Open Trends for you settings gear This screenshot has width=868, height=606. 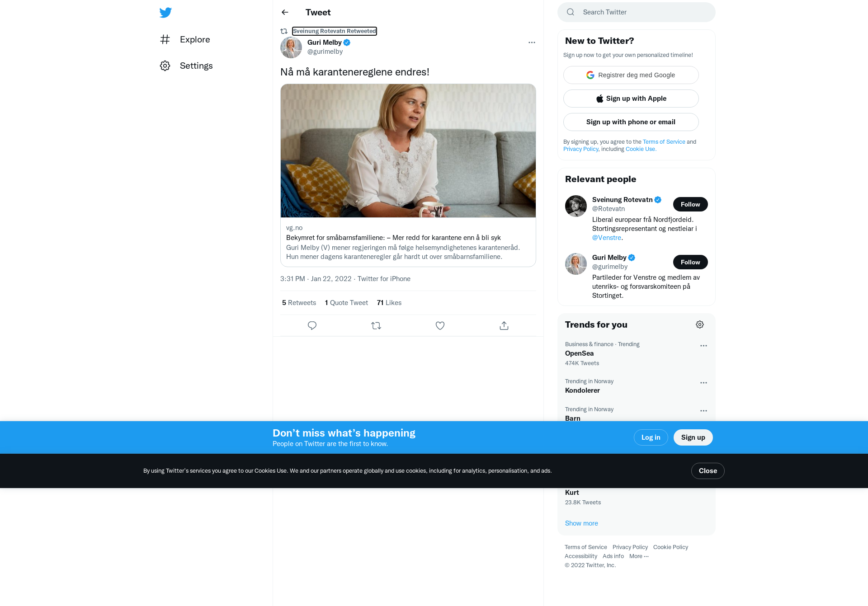pos(700,324)
